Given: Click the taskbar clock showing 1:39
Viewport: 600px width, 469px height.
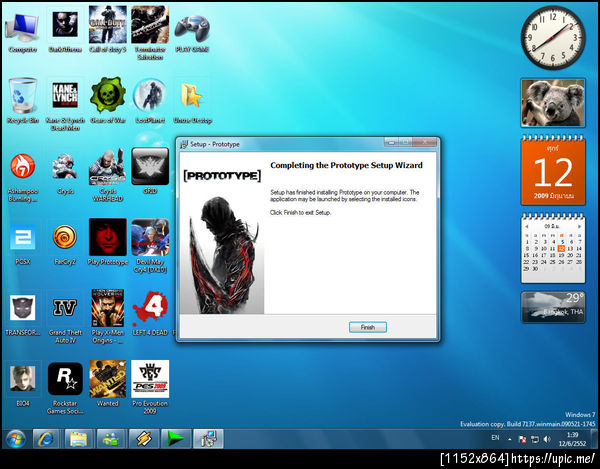Looking at the screenshot, I should tap(572, 439).
